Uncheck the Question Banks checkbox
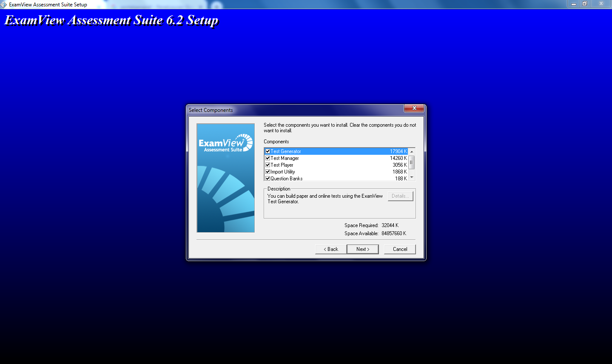The width and height of the screenshot is (612, 364). click(x=268, y=179)
